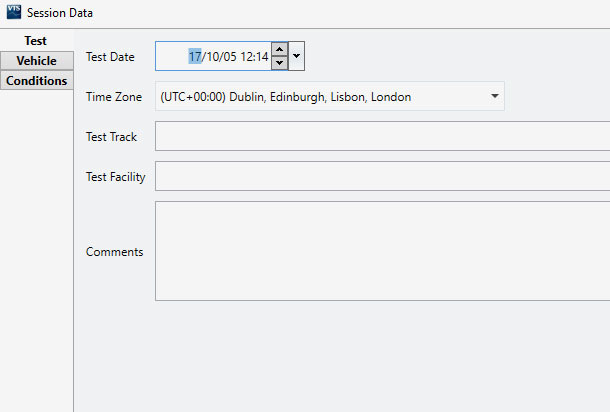Image resolution: width=610 pixels, height=412 pixels.
Task: Open the Test Date calendar dropdown arrow
Action: 297,56
